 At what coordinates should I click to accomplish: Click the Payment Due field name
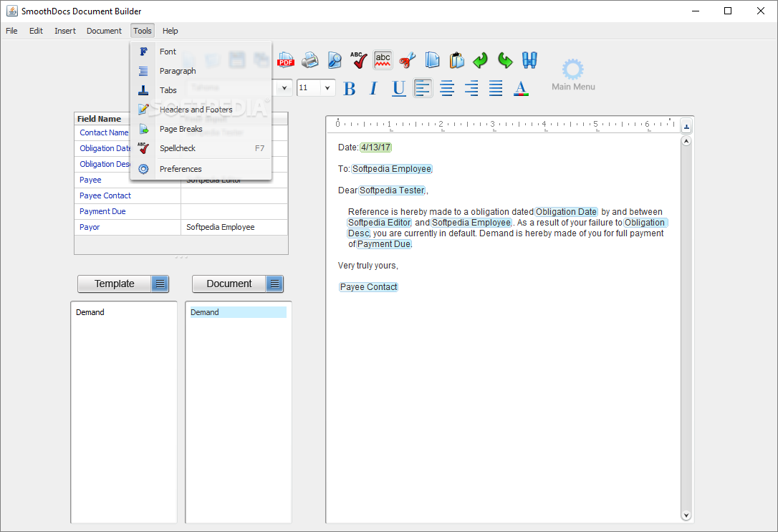coord(102,212)
